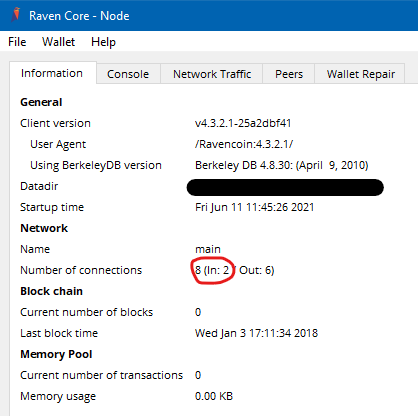418x416 pixels.
Task: Click the Name label under Network
Action: coord(35,249)
